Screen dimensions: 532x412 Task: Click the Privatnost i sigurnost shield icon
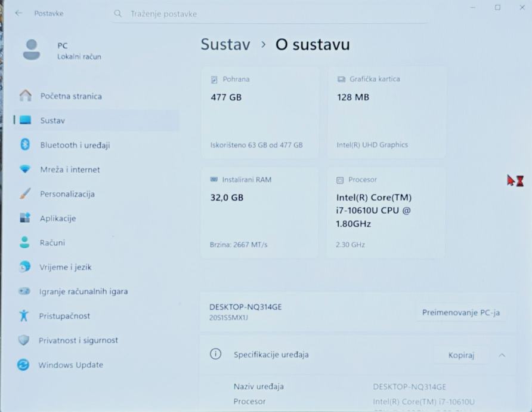[x=23, y=340]
